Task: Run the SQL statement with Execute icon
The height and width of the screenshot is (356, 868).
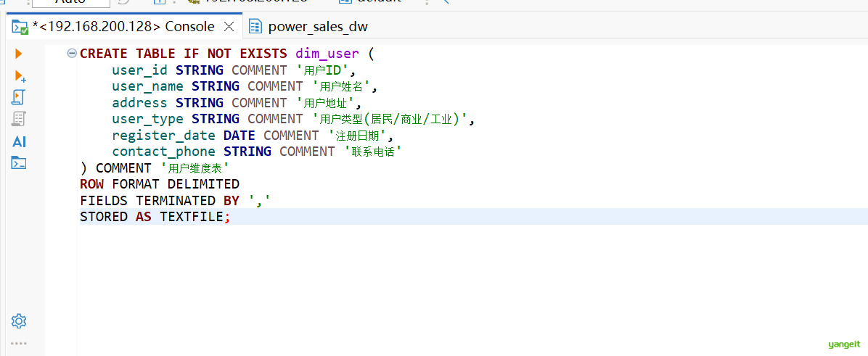Action: click(x=19, y=54)
